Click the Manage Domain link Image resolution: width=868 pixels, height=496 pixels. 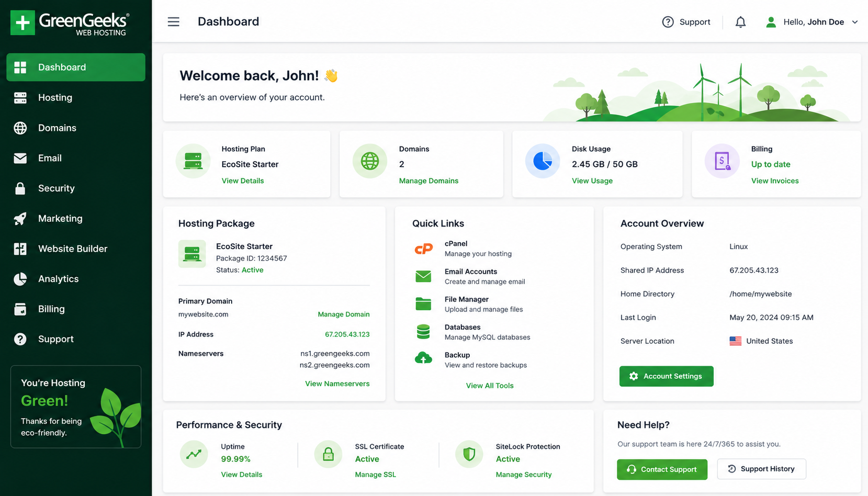pyautogui.click(x=344, y=314)
